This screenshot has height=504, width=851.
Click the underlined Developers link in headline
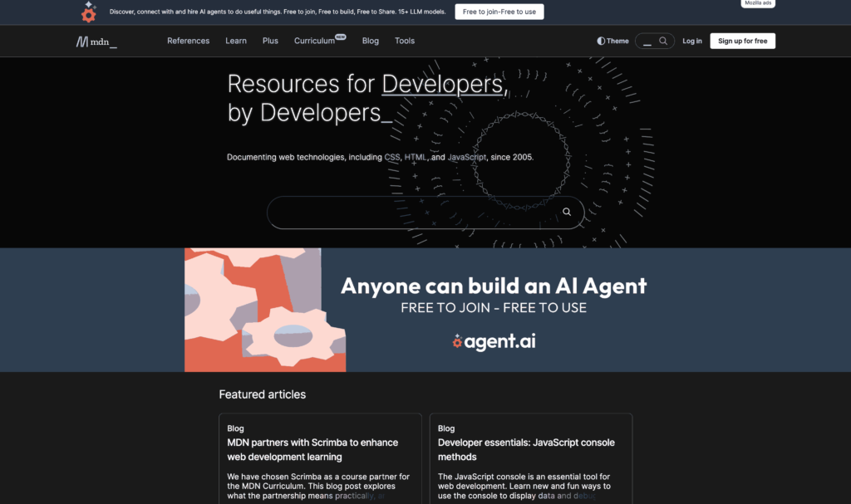point(442,84)
